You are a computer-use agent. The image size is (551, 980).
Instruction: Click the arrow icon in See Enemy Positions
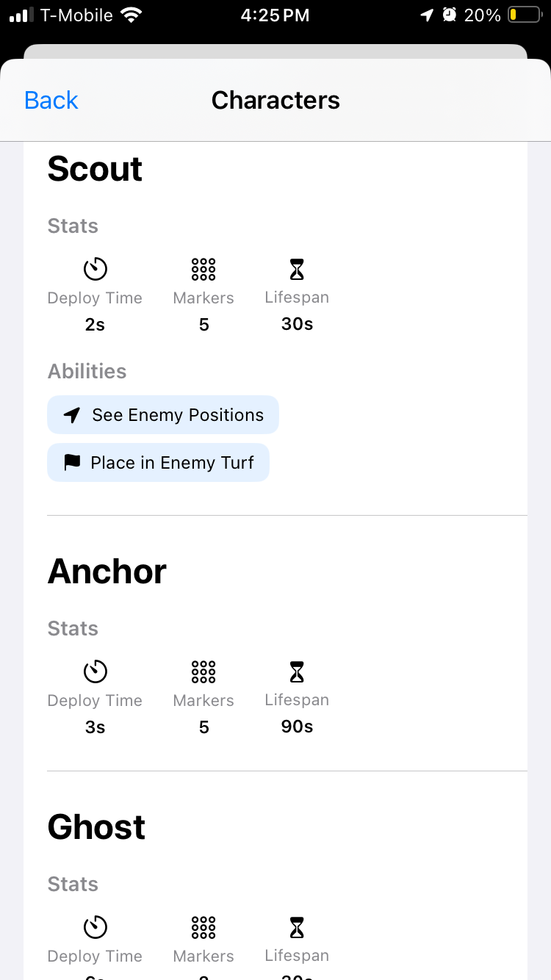(71, 416)
